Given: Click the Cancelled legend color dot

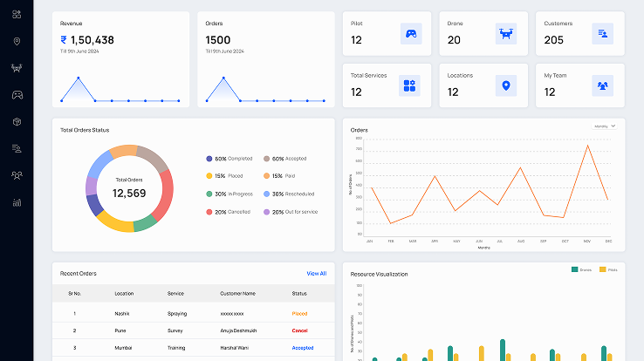Looking at the screenshot, I should point(209,212).
